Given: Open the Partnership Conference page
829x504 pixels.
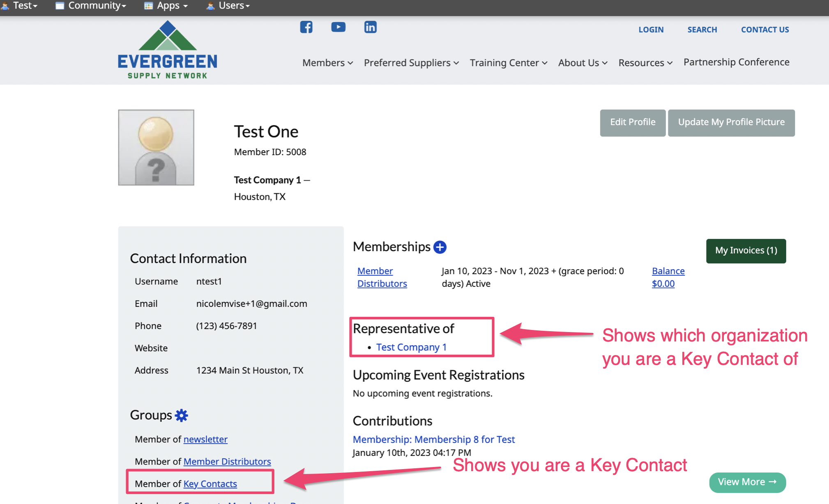Looking at the screenshot, I should click(x=736, y=62).
